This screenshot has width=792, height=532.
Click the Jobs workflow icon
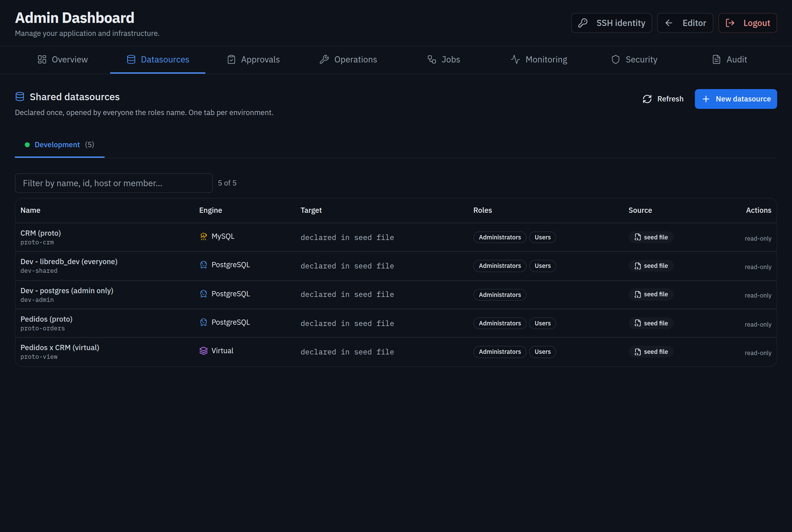432,60
